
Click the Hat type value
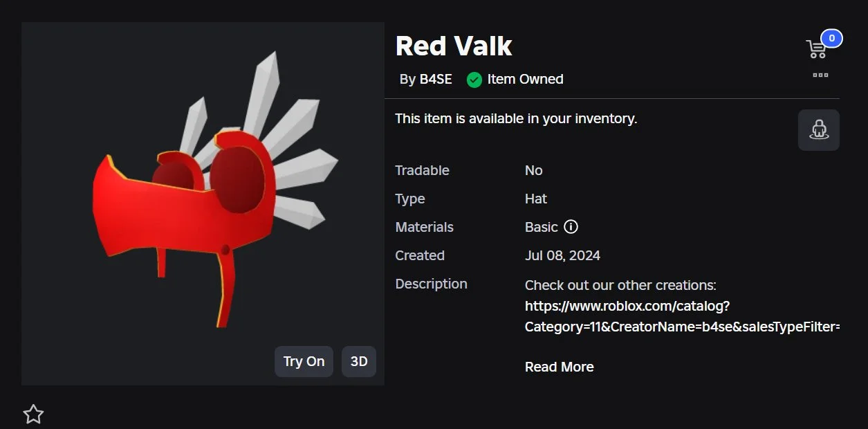click(536, 199)
